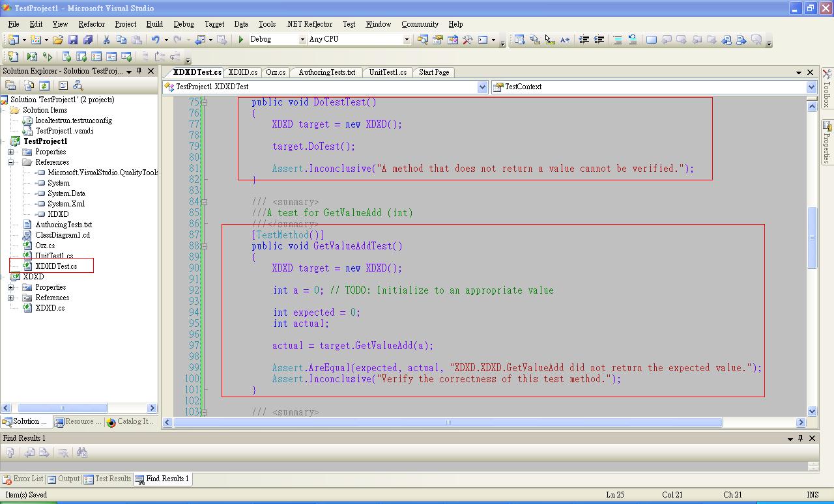Open the Toolbox side panel tab
834x504 pixels.
pos(827,87)
